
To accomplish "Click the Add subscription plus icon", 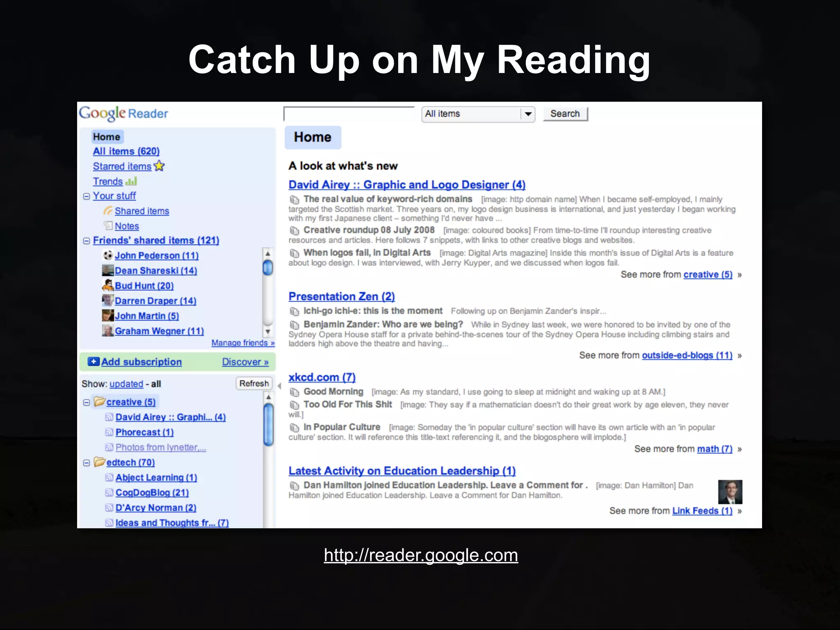I will (94, 362).
